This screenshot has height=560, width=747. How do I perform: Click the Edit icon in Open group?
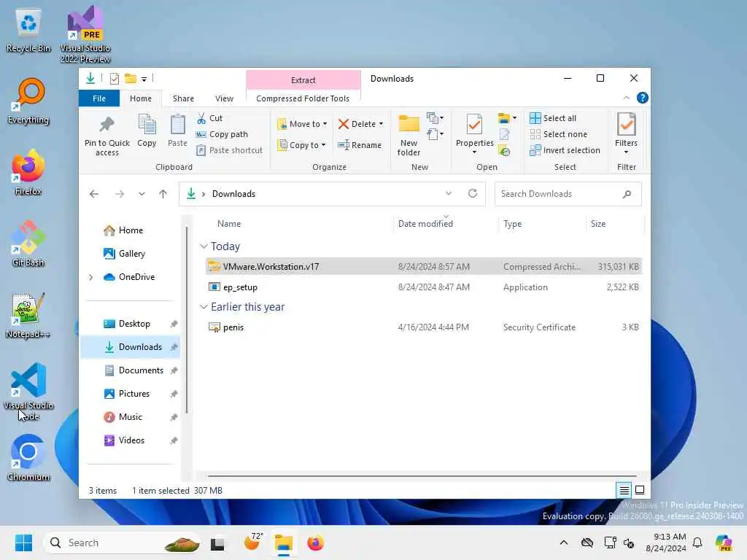[x=504, y=135]
